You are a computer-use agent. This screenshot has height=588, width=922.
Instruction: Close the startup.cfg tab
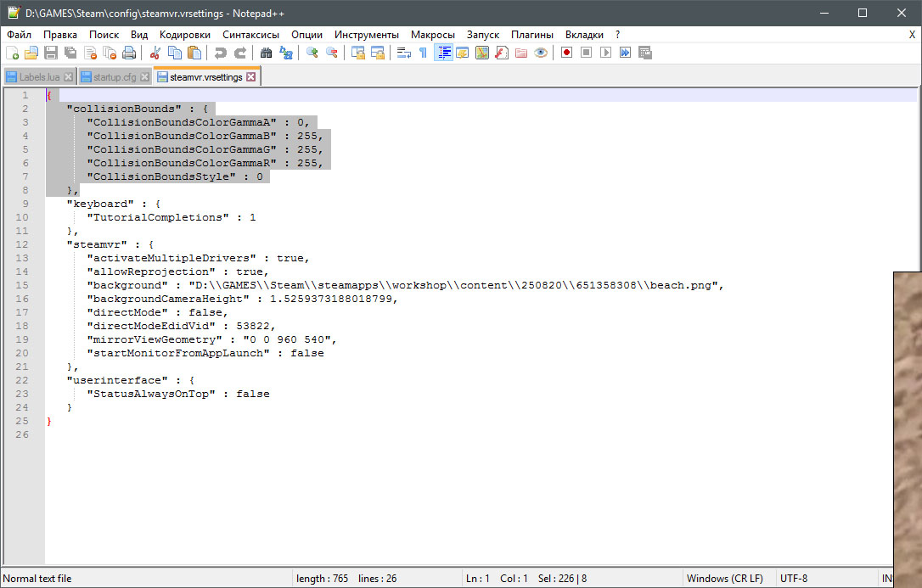tap(144, 77)
